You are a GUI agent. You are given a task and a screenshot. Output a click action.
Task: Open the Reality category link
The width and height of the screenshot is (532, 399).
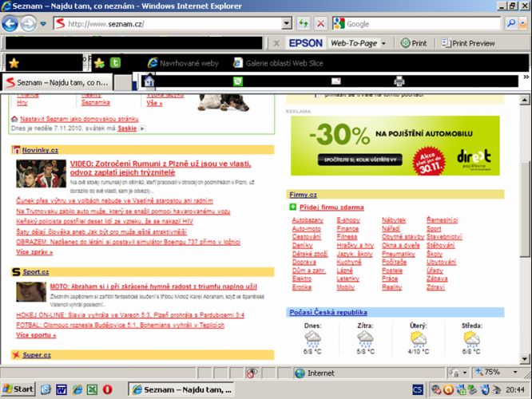coord(391,287)
